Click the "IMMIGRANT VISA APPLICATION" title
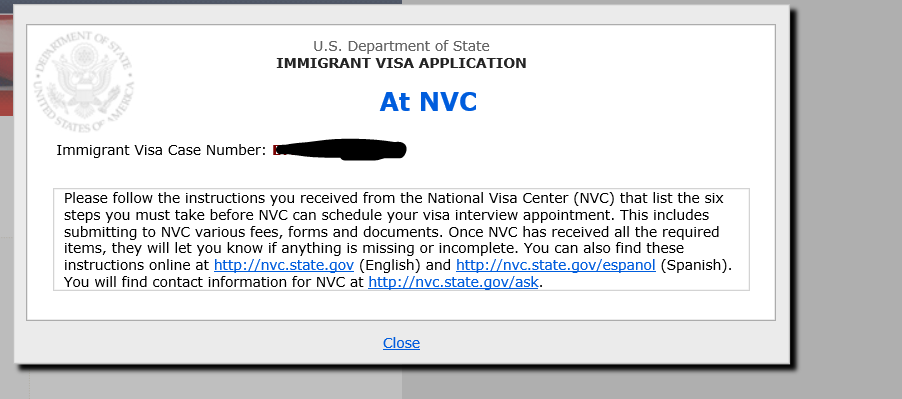 pyautogui.click(x=401, y=63)
